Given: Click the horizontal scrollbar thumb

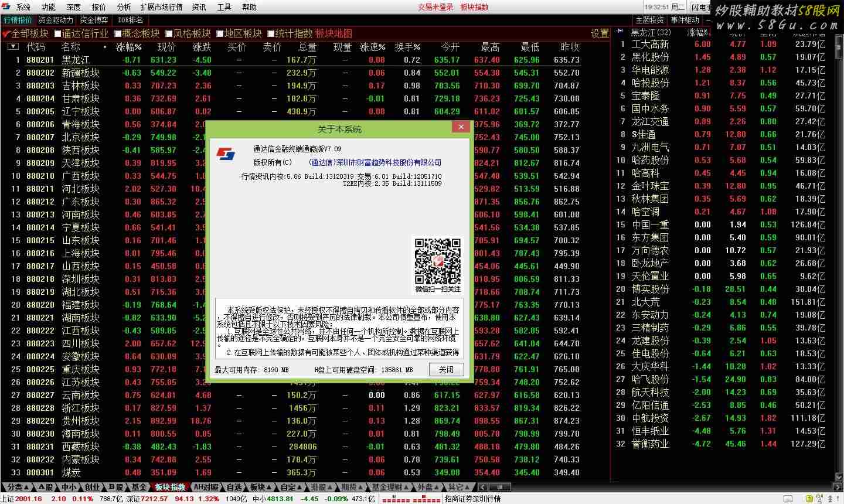Looking at the screenshot, I should point(500,487).
